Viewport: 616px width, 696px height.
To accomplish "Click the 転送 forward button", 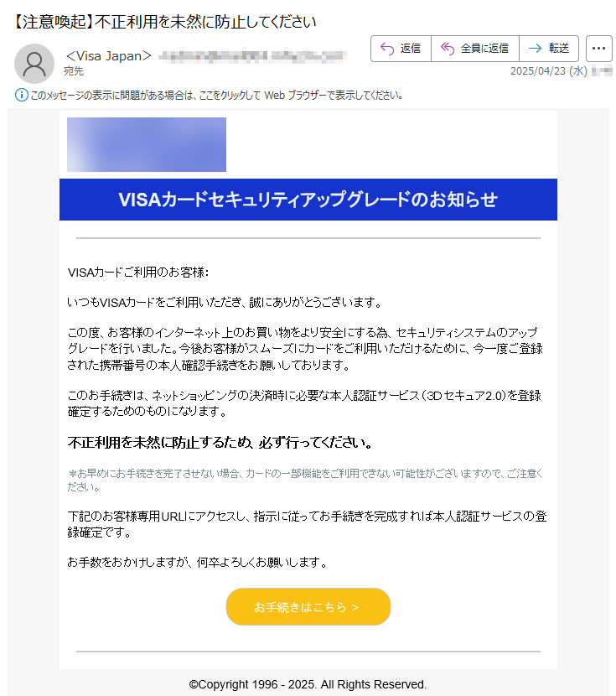I will pos(549,49).
